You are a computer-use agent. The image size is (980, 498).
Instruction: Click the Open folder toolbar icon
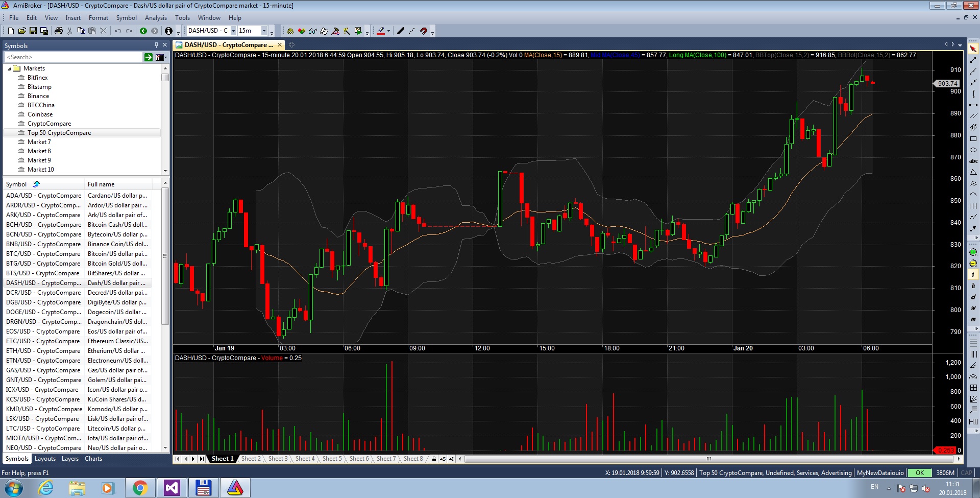pos(22,31)
